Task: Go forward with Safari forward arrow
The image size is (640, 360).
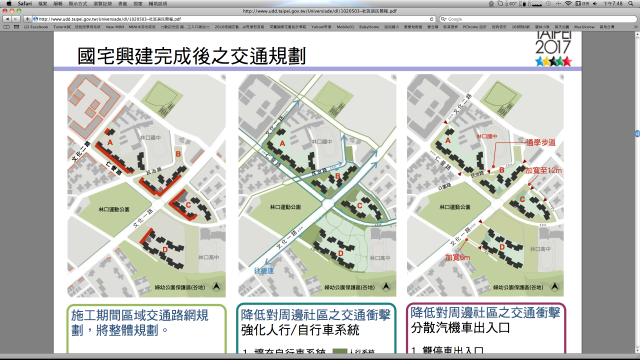Action: (x=15, y=19)
